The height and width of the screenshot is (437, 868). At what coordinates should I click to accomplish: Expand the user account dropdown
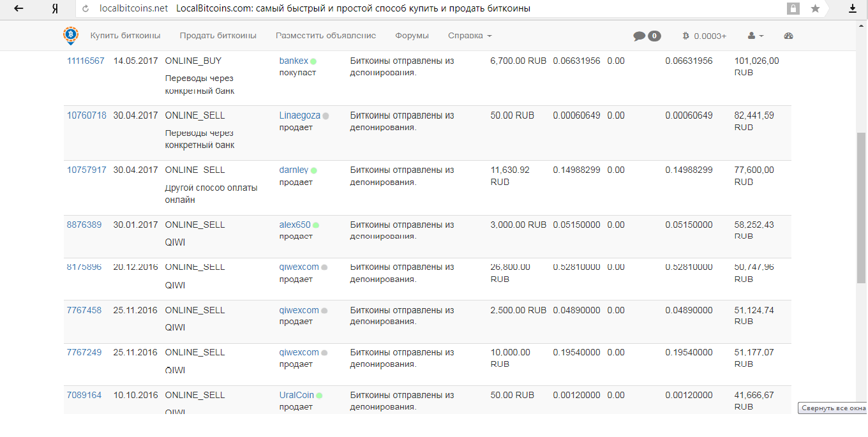coord(756,36)
